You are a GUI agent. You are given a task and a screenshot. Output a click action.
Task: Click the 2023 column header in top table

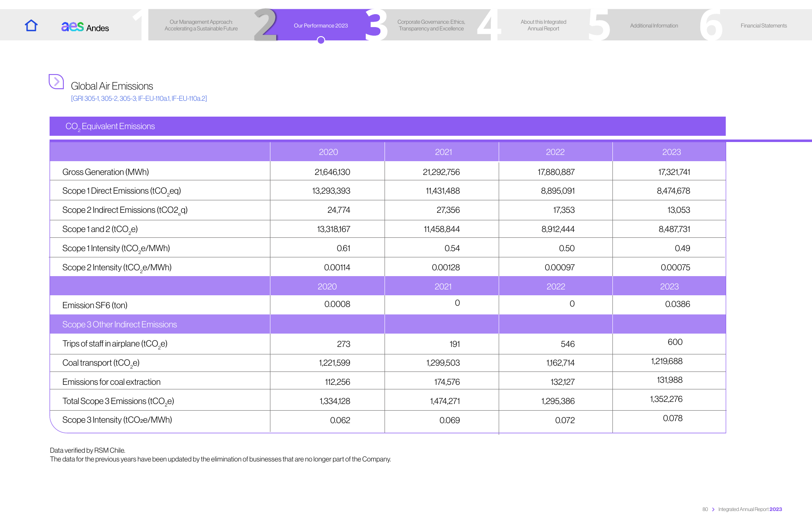[672, 152]
